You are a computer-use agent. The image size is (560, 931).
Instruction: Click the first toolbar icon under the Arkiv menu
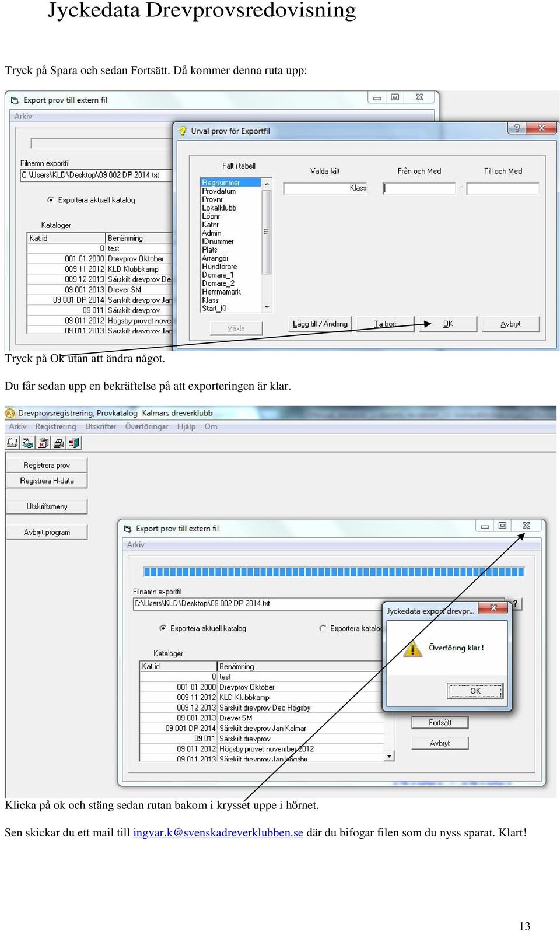[12, 443]
